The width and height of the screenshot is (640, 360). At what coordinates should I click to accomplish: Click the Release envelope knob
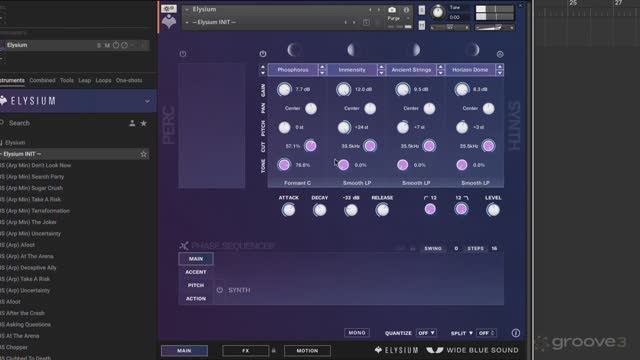(382, 210)
